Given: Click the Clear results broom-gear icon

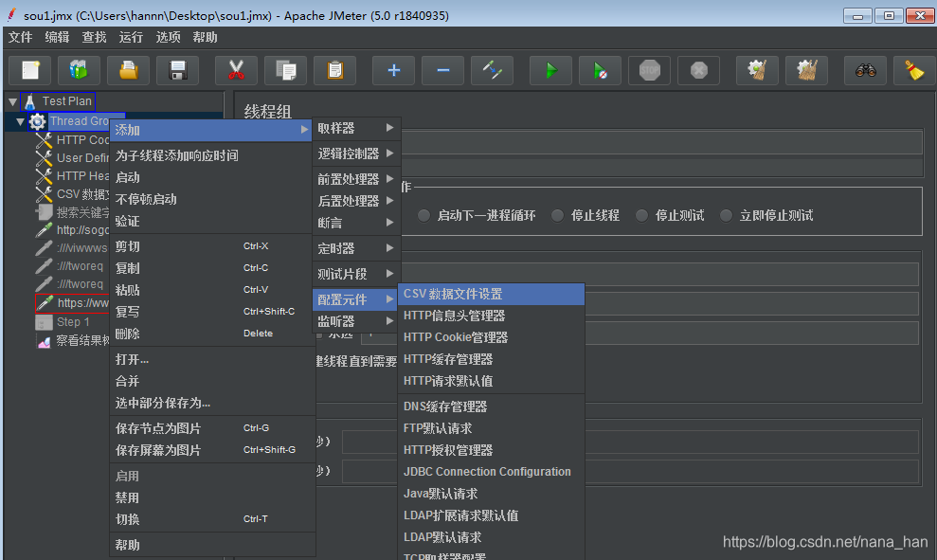Looking at the screenshot, I should tap(757, 70).
